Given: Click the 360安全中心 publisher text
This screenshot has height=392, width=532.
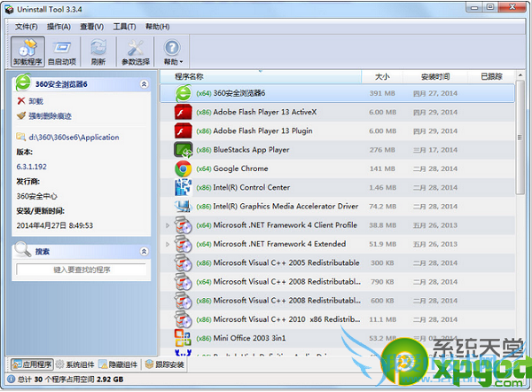Looking at the screenshot, I should pyautogui.click(x=36, y=196).
